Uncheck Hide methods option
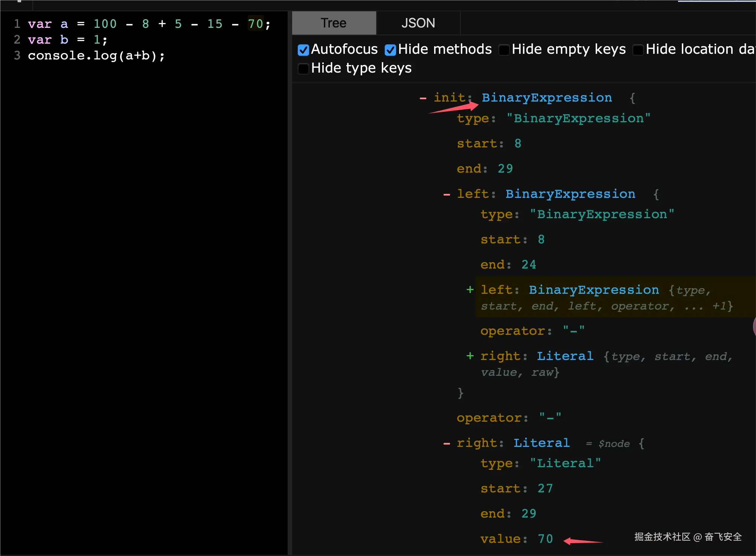The width and height of the screenshot is (756, 556). click(390, 50)
